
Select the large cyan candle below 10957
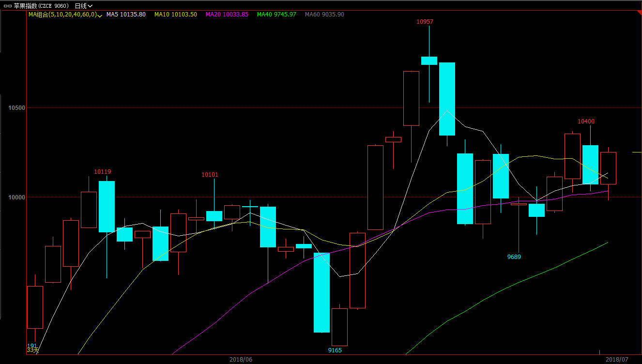tap(447, 99)
